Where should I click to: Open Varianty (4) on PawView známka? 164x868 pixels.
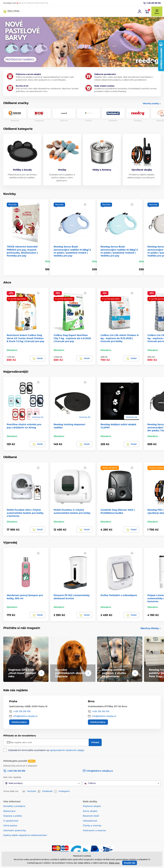[x=37, y=417]
